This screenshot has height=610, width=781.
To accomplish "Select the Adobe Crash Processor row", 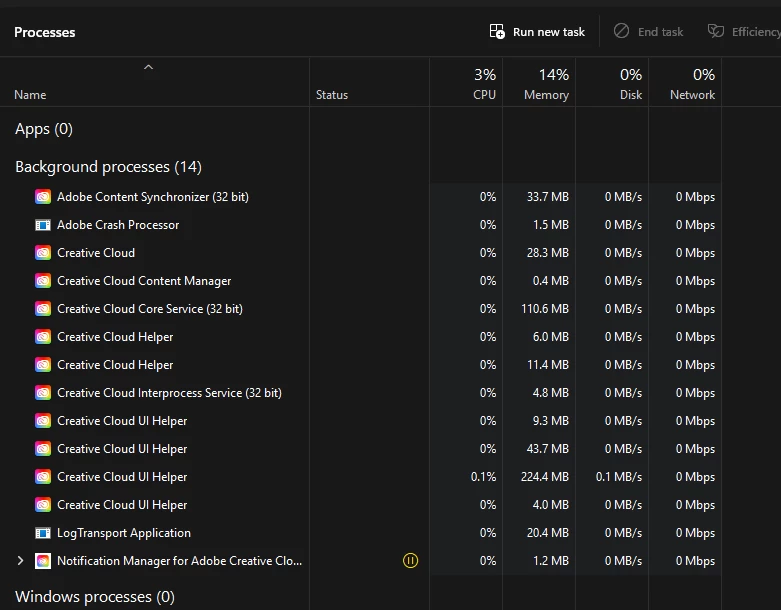I will click(x=361, y=225).
